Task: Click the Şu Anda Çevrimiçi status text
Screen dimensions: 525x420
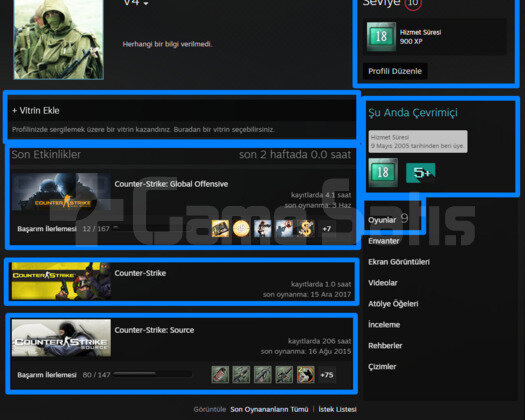Action: pyautogui.click(x=413, y=113)
